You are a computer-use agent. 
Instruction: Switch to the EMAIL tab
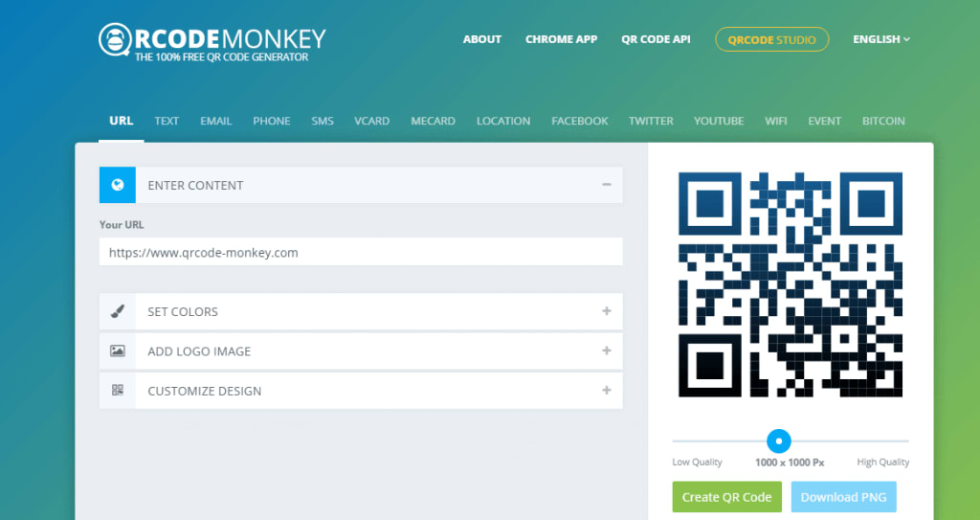(x=216, y=121)
